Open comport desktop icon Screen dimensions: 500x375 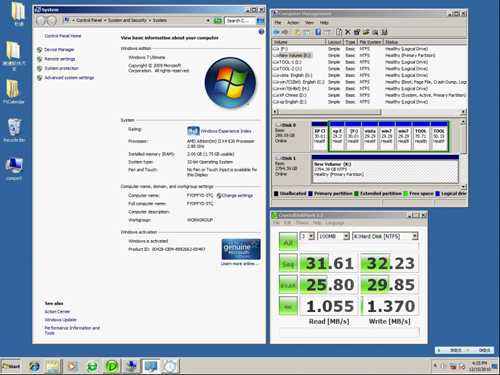14,169
